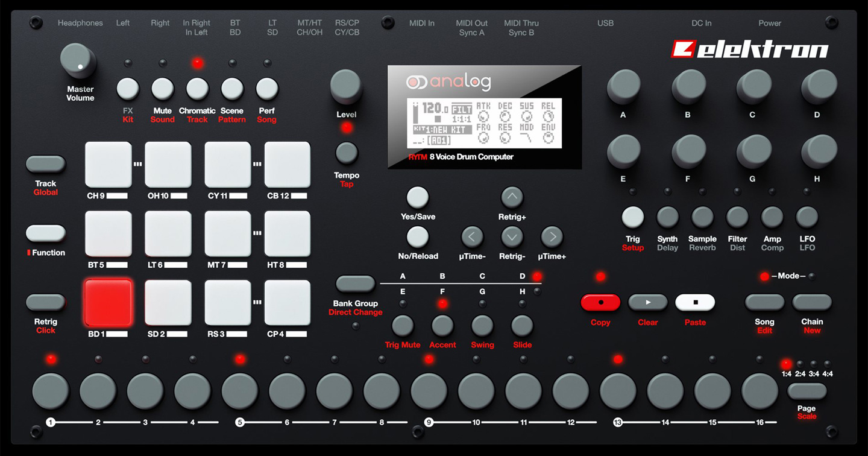Tap the CH 9 drum pad
Image resolution: width=868 pixels, height=456 pixels.
[108, 165]
